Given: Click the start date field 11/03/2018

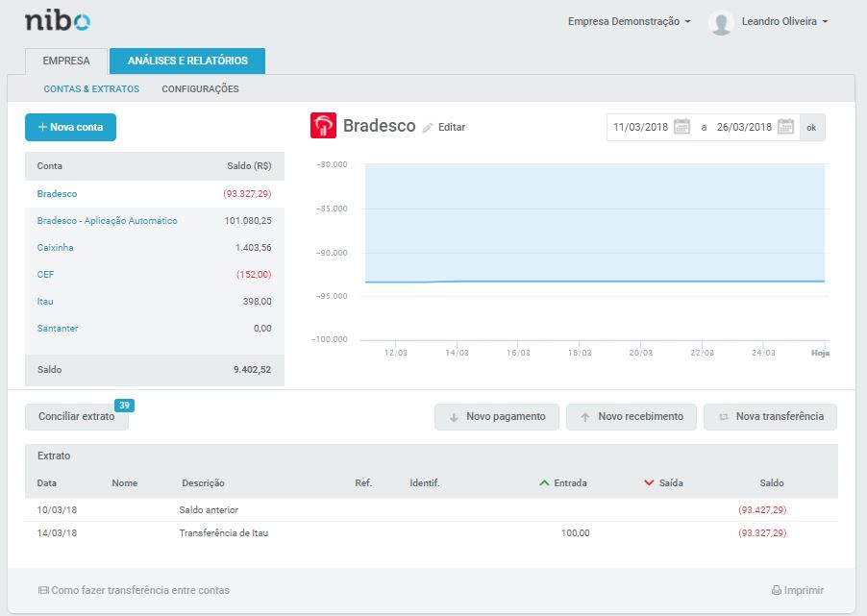Looking at the screenshot, I should point(639,127).
